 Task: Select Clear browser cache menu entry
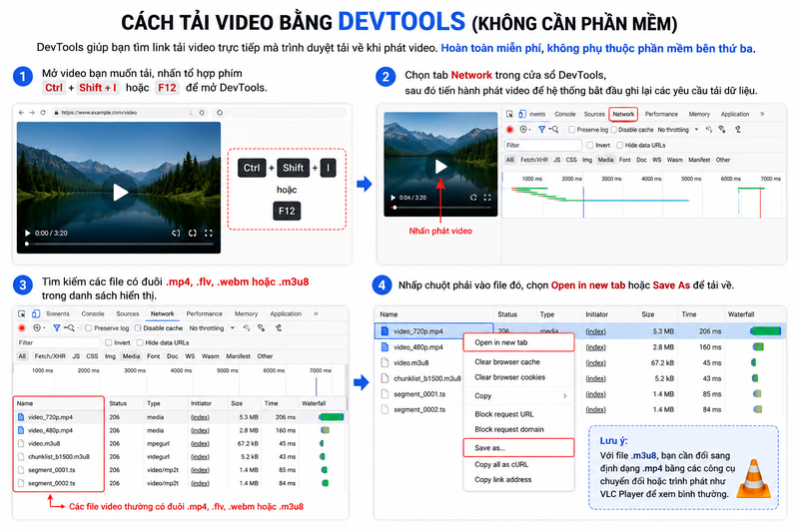point(507,362)
